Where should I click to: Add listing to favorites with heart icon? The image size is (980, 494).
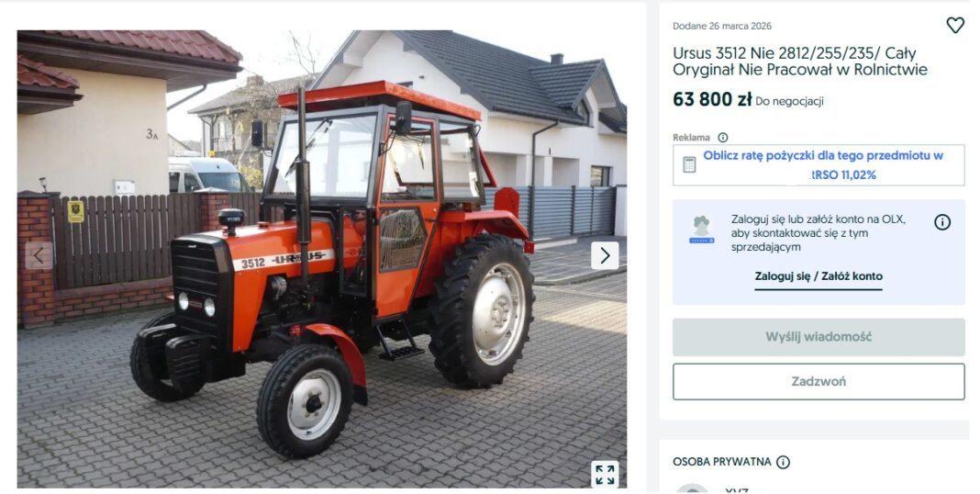tap(955, 25)
